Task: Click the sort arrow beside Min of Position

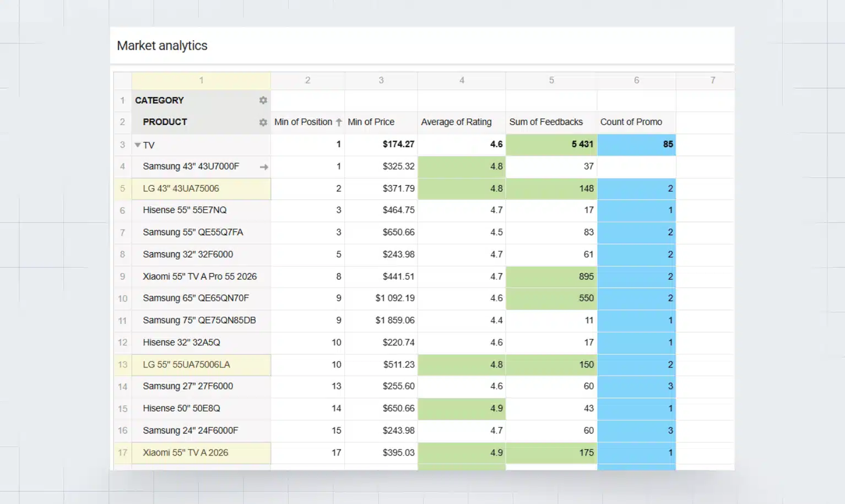Action: pyautogui.click(x=339, y=122)
